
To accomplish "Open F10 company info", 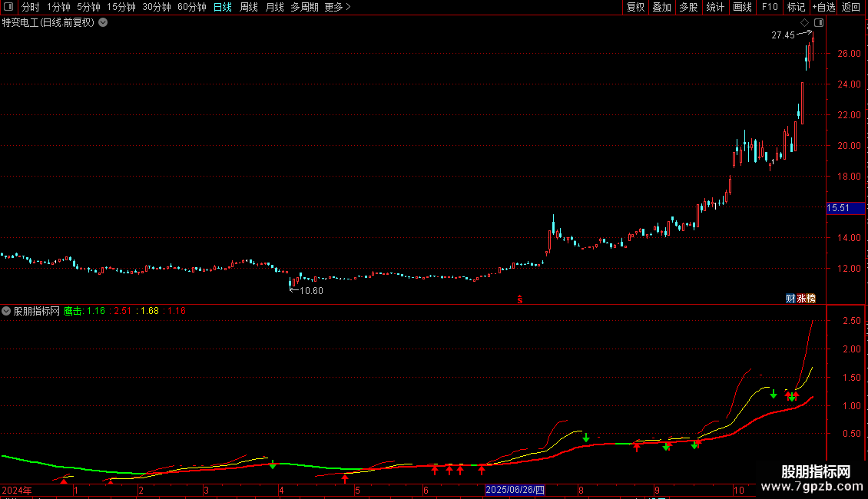I will pyautogui.click(x=770, y=7).
